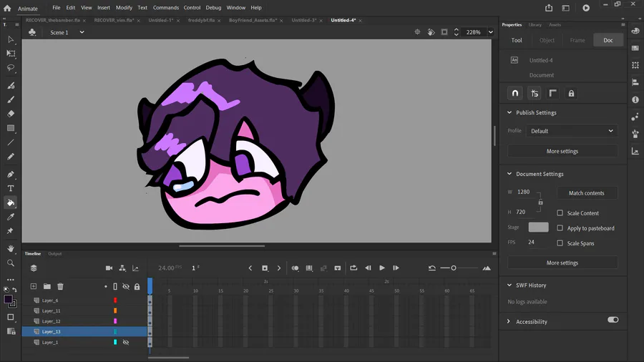Enable Apply to pasteboard checkbox
644x362 pixels.
pyautogui.click(x=560, y=228)
